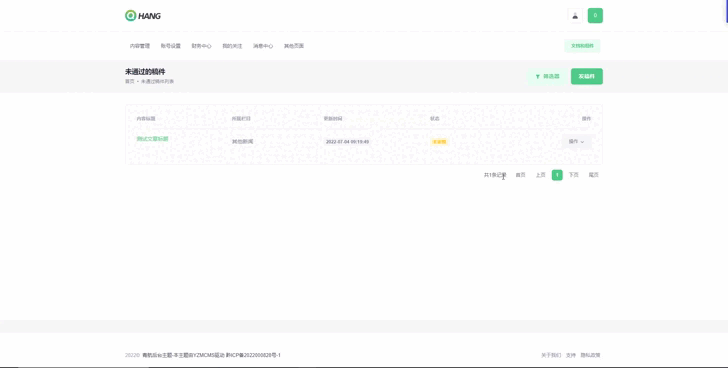
Task: Expand the 操作 dropdown in the row
Action: tap(577, 142)
